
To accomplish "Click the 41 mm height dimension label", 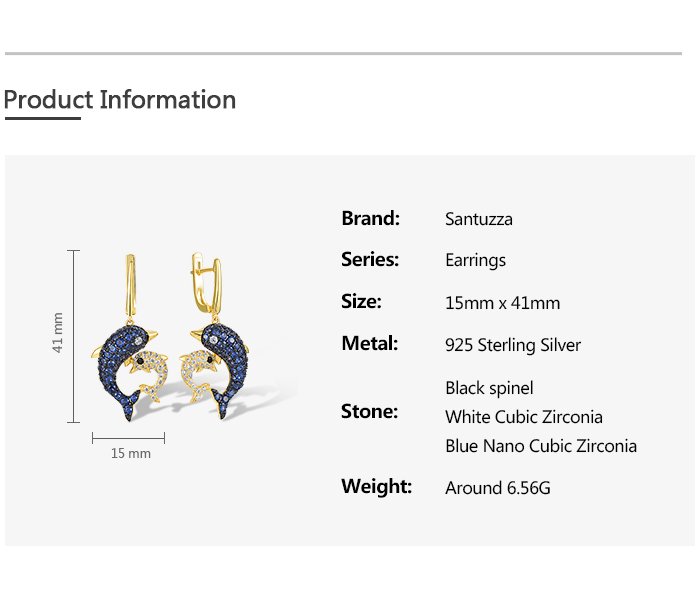I will click(x=58, y=333).
